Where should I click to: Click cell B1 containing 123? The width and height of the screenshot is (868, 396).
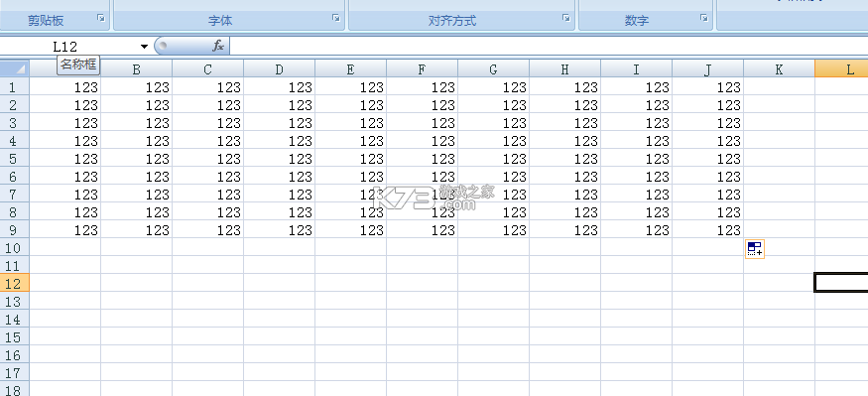136,87
